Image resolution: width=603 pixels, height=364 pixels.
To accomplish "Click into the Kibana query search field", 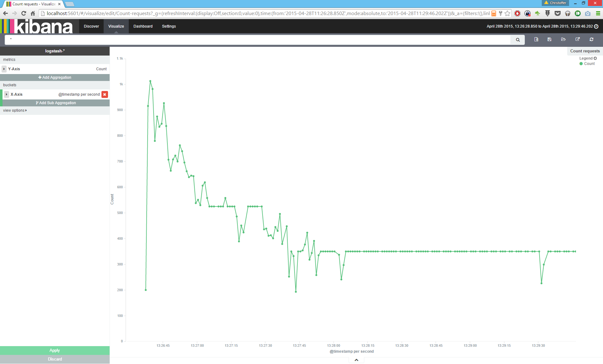I will 258,40.
